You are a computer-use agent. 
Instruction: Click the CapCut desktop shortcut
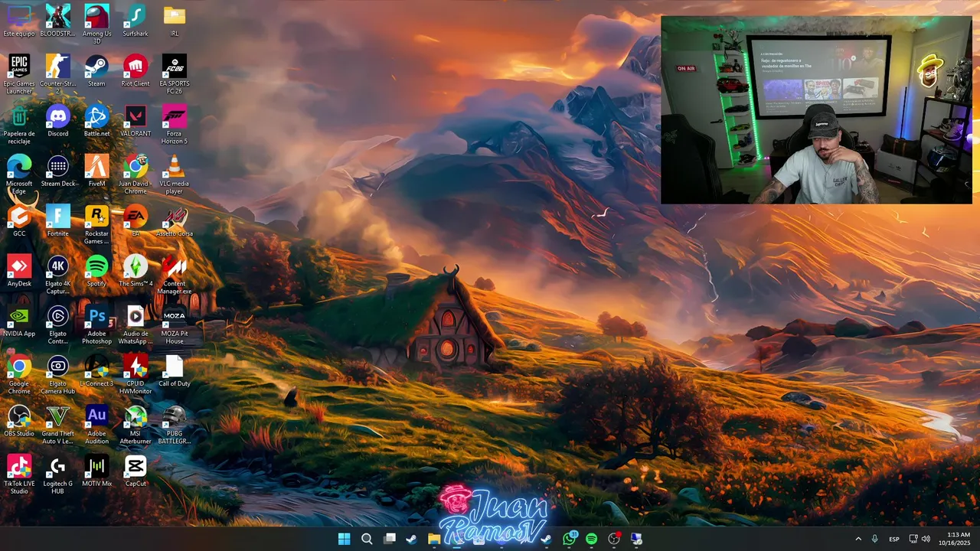click(136, 471)
